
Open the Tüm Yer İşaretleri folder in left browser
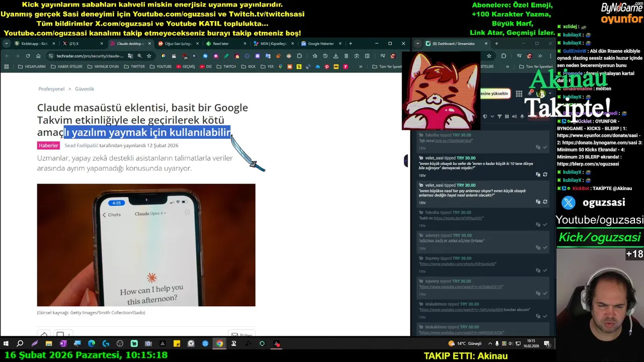pyautogui.click(x=386, y=66)
